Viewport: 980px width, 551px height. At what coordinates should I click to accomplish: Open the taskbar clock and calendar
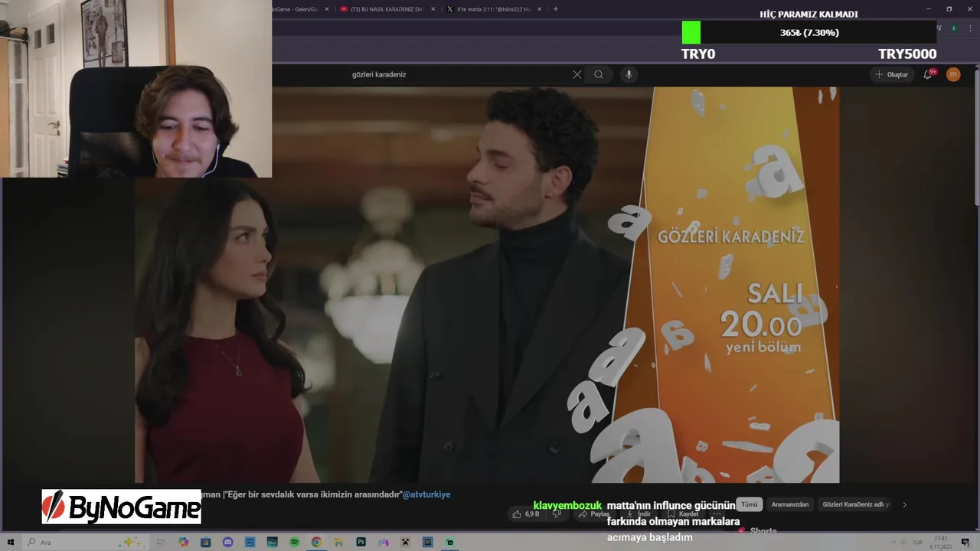[x=940, y=542]
